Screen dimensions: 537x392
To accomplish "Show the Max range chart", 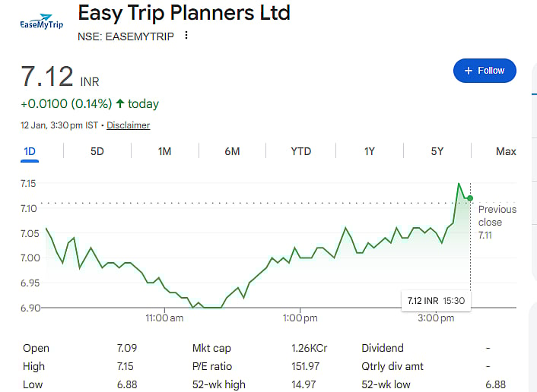I will point(506,151).
